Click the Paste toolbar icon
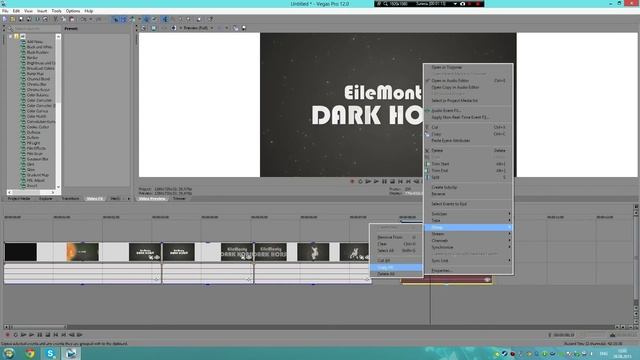Viewport: 640px width, 360px height. point(72,19)
